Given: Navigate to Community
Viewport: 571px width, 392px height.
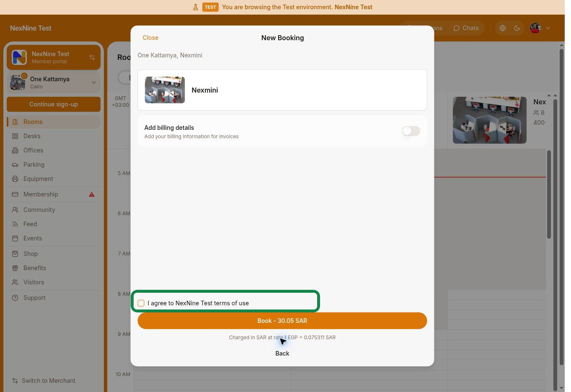Looking at the screenshot, I should [x=54, y=210].
